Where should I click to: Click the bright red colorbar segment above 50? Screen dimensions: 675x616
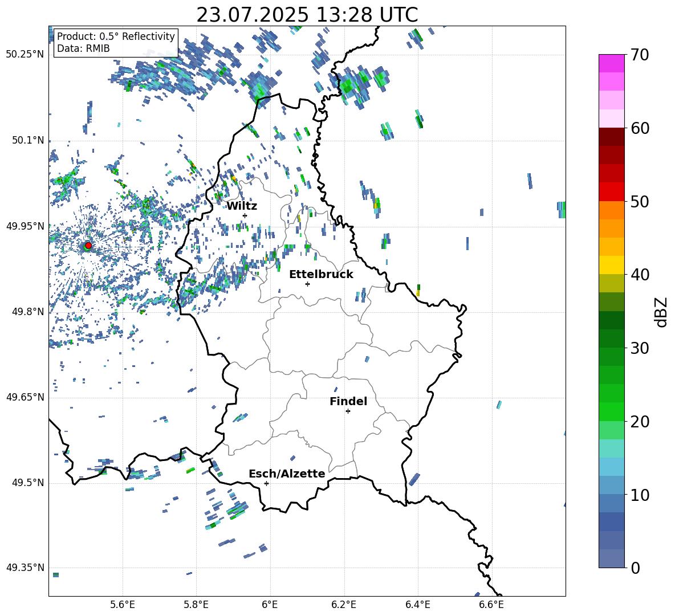(611, 191)
